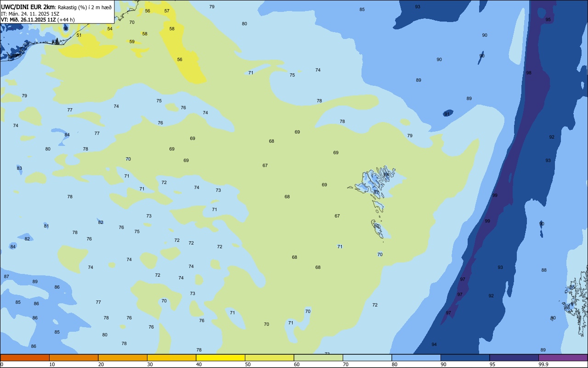
Task: Select the medium blue 80–90 legend swatch
Action: [x=416, y=357]
